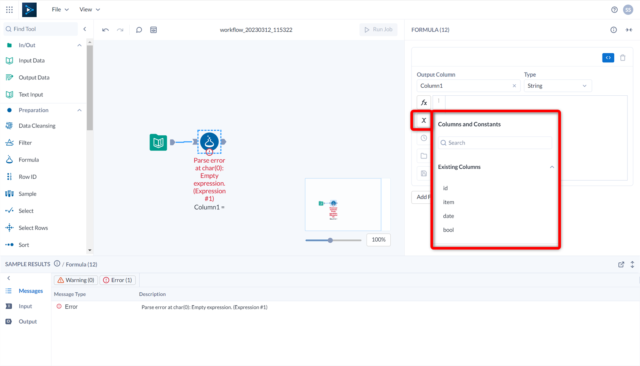Toggle the blue expression code view button
Viewport: 640px width, 366px height.
(608, 58)
